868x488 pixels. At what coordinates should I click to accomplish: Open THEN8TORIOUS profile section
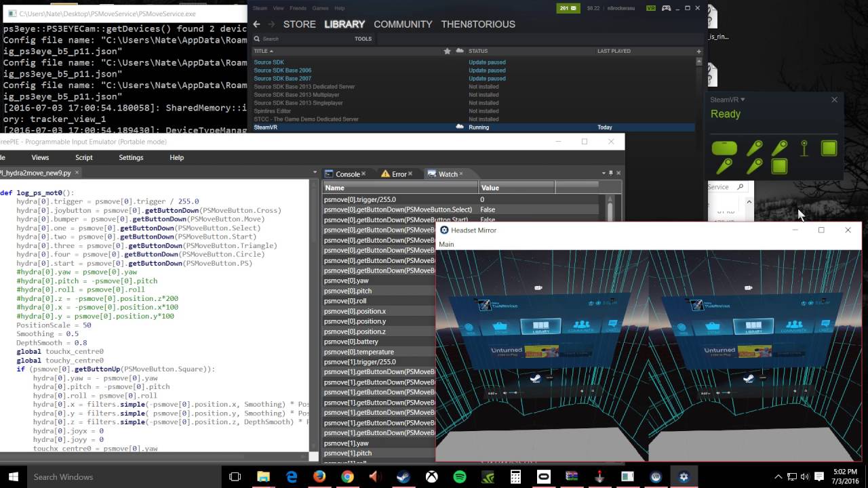(x=478, y=24)
